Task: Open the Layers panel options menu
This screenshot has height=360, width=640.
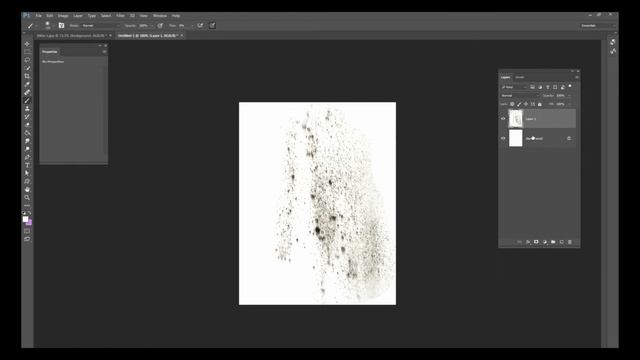Action: pos(577,77)
